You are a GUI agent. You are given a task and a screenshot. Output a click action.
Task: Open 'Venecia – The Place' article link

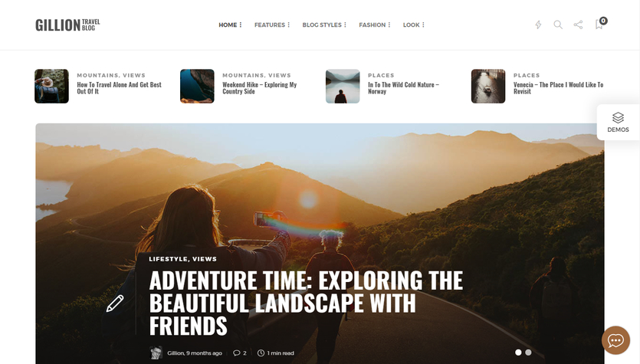[558, 87]
